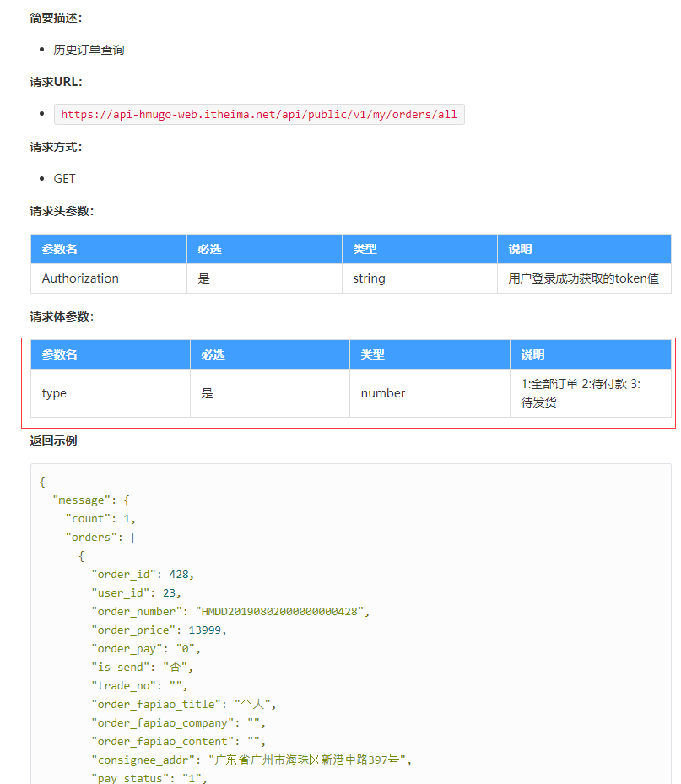The width and height of the screenshot is (681, 784).
Task: Select the Authorization parameter cell
Action: pyautogui.click(x=80, y=278)
